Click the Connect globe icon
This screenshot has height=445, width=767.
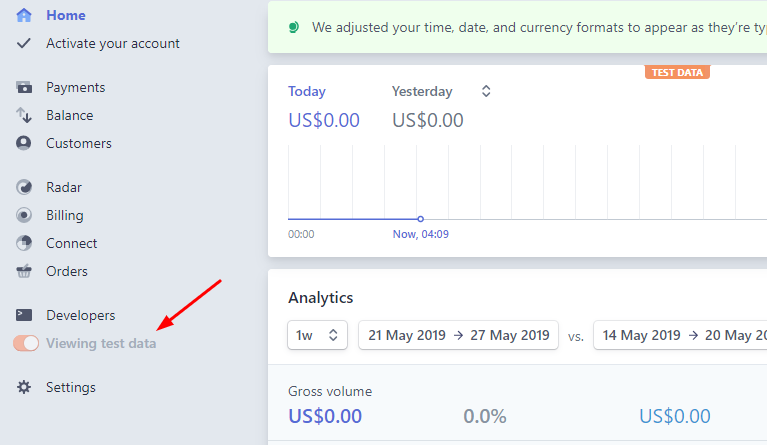pyautogui.click(x=24, y=244)
